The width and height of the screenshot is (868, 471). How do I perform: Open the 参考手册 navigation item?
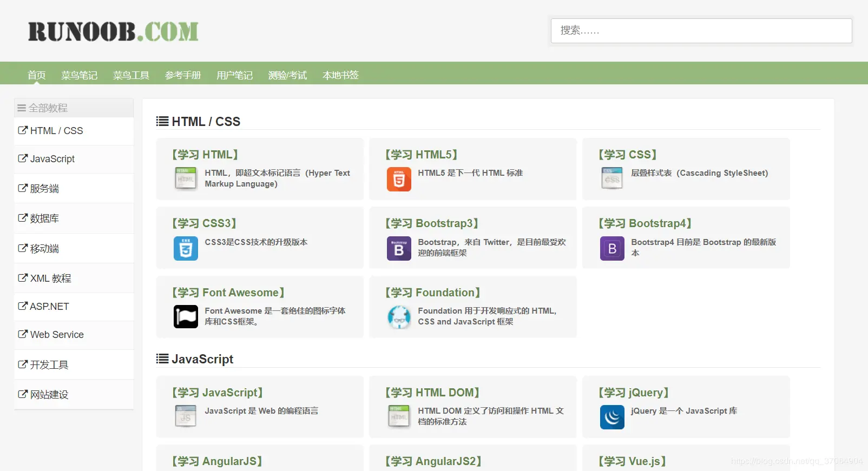183,75
